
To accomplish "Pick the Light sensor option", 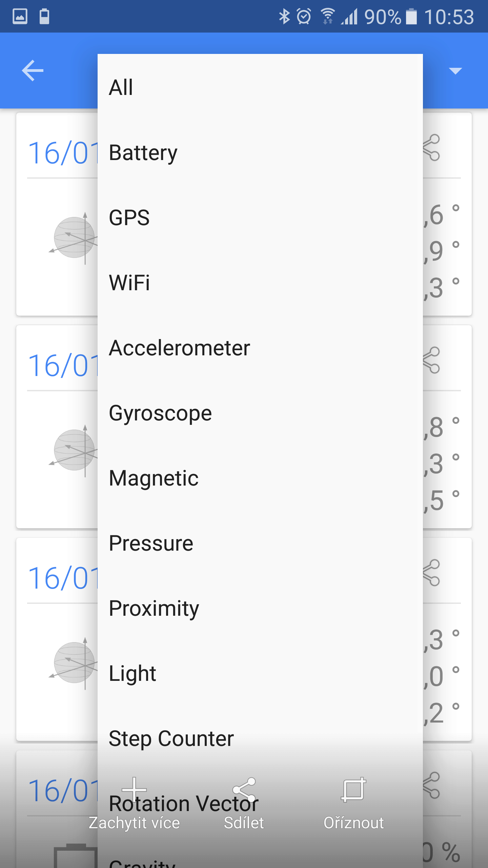I will (133, 673).
